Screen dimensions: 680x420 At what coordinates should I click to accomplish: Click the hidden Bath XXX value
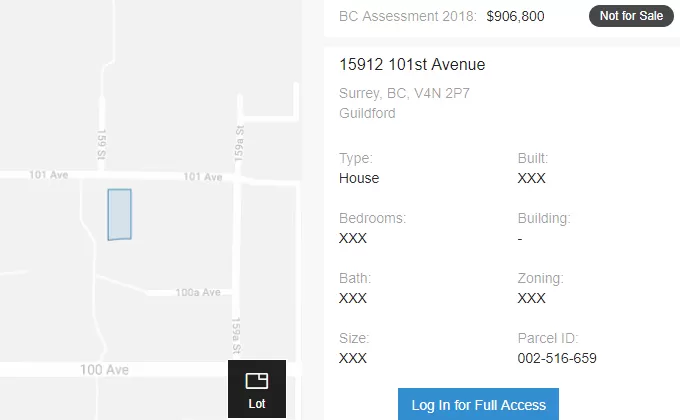click(x=353, y=299)
